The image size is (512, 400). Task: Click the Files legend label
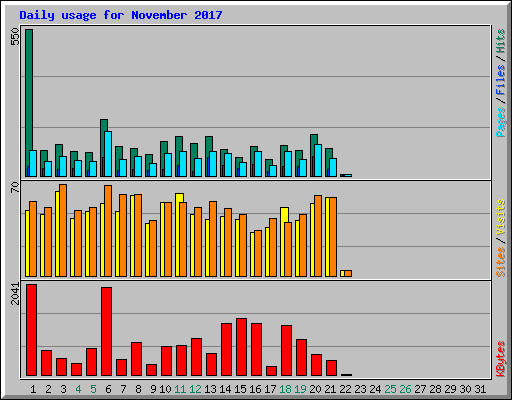(x=500, y=80)
